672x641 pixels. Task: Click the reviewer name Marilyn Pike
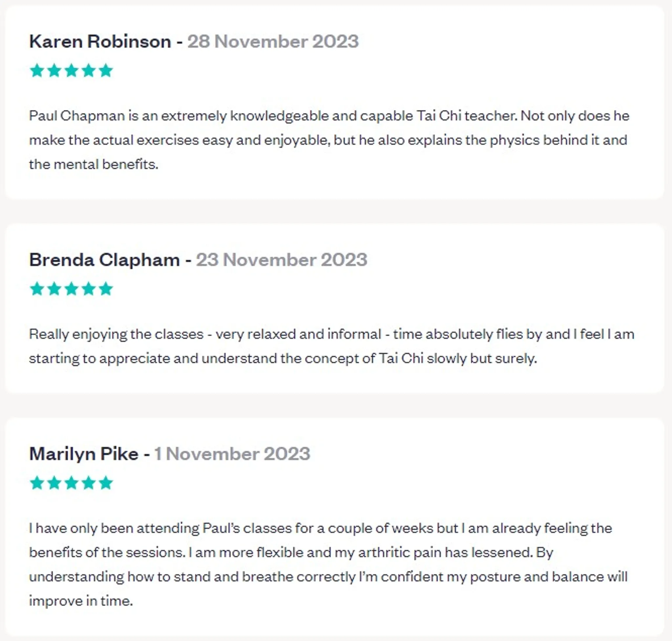pyautogui.click(x=84, y=454)
